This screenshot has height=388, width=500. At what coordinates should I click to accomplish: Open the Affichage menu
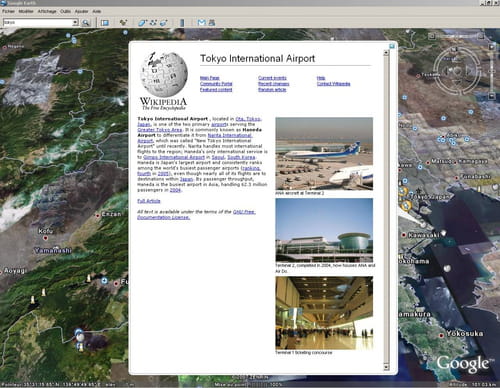point(47,11)
